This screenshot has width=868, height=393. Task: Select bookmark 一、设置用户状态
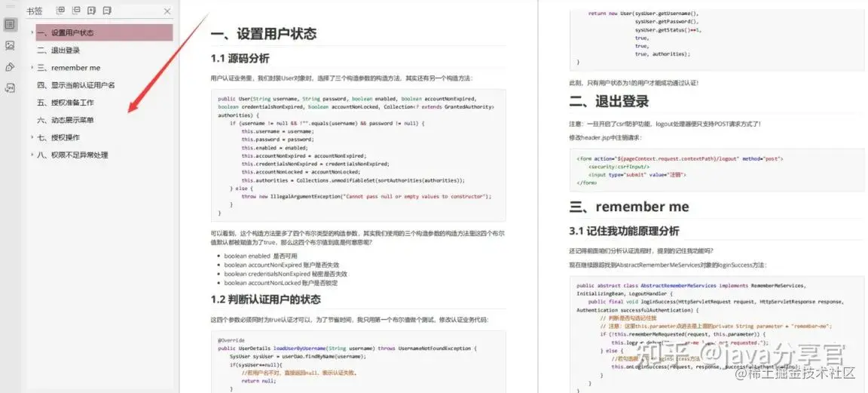pyautogui.click(x=104, y=32)
